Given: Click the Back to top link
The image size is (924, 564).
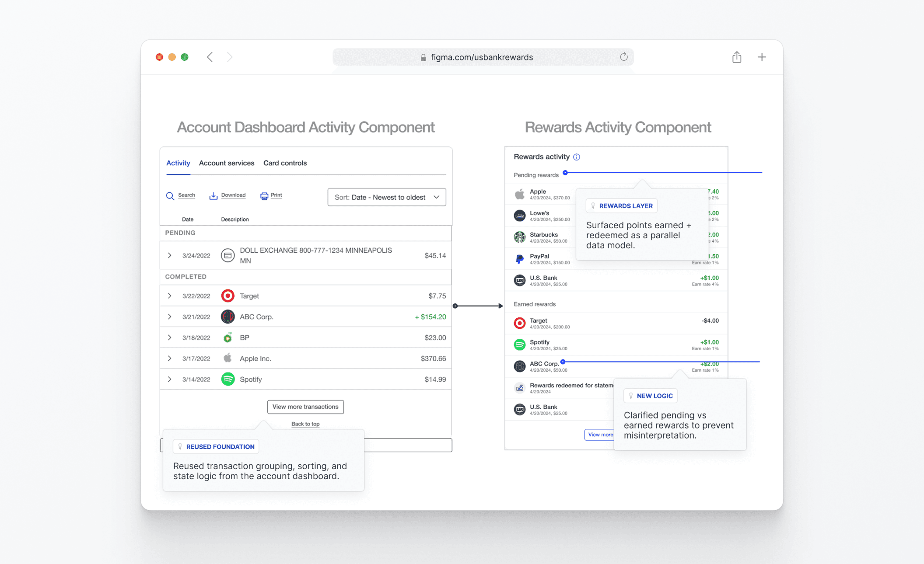Looking at the screenshot, I should point(305,424).
